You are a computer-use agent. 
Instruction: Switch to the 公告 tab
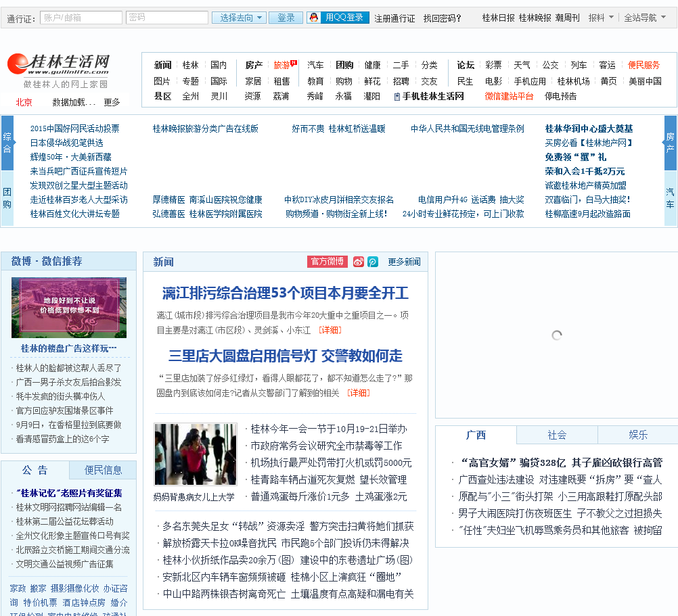coord(35,470)
